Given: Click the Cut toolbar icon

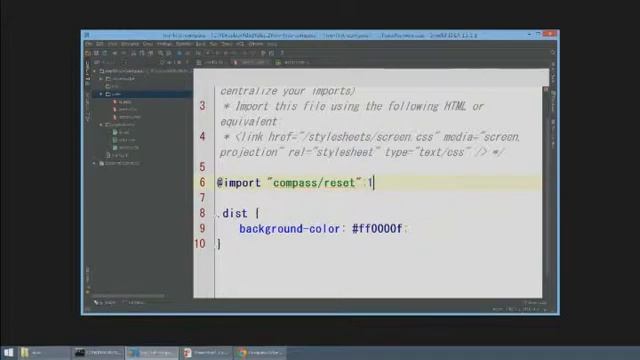Looking at the screenshot, I should click(133, 53).
